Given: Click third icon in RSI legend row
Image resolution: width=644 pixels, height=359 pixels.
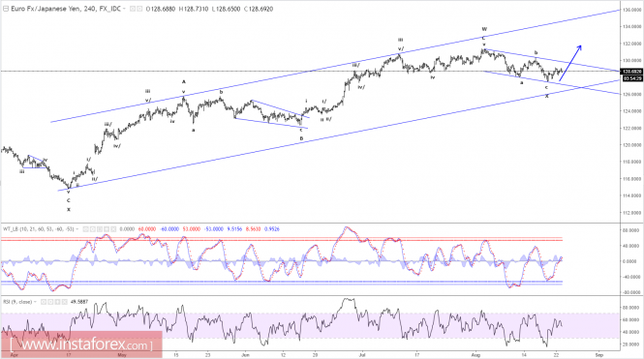Looking at the screenshot, I should (57, 302).
